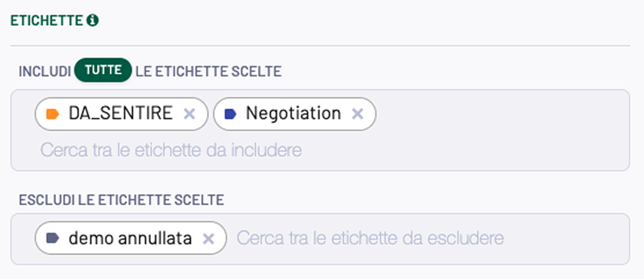644x279 pixels.
Task: Click the 'ESCLUDI LE ETICHETTE SCELTE' heading
Action: coord(122,200)
